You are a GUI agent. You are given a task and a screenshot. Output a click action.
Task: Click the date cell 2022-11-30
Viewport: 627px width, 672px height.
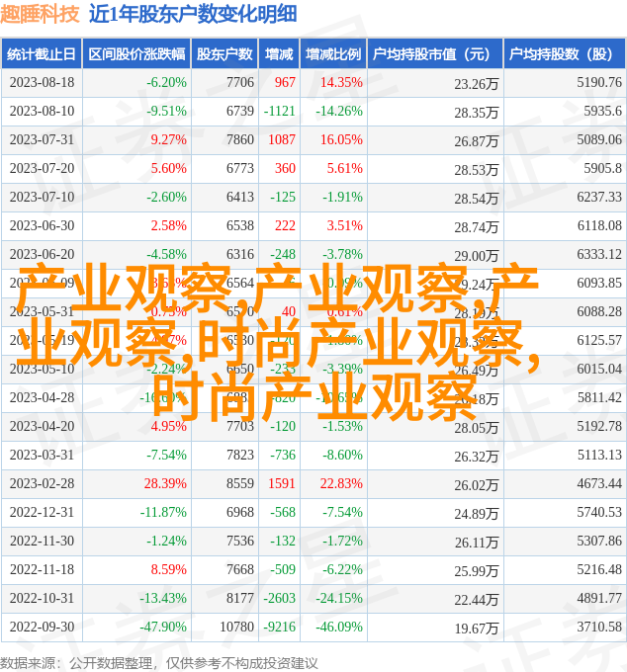click(x=42, y=542)
